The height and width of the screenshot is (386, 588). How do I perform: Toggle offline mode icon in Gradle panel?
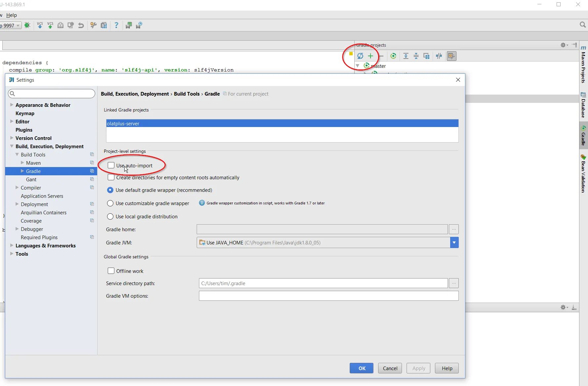tap(439, 56)
